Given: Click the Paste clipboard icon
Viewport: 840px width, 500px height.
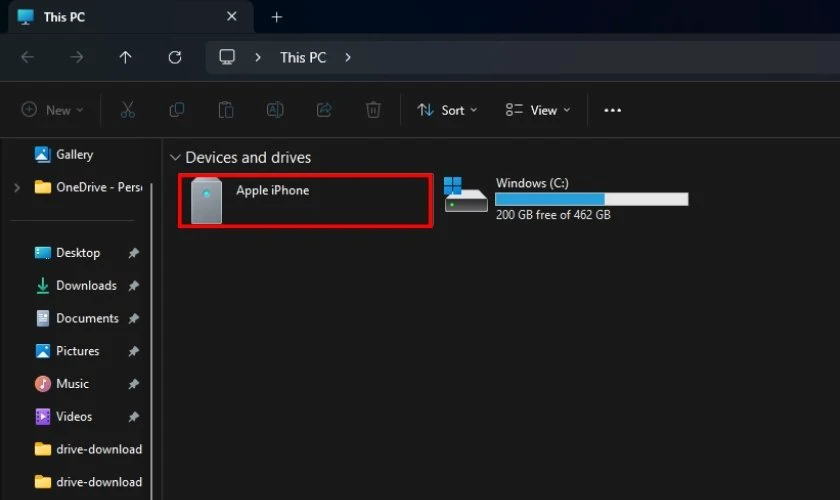Looking at the screenshot, I should point(226,110).
